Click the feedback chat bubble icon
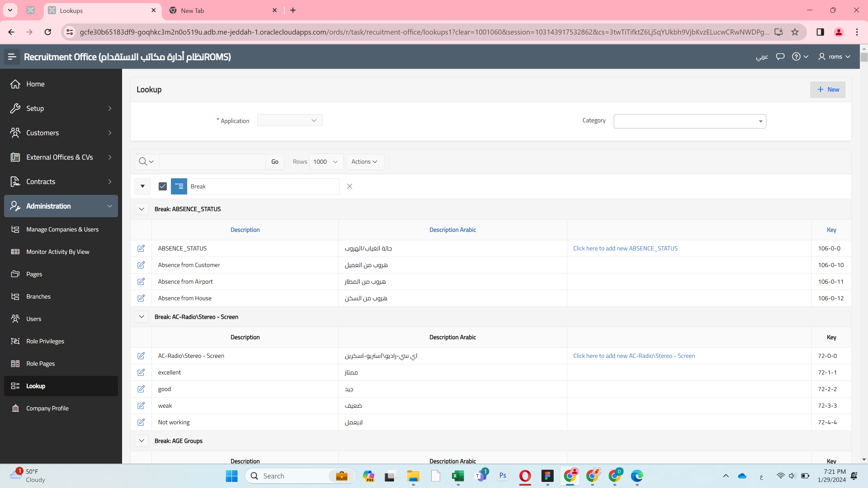The image size is (868, 488). point(780,57)
